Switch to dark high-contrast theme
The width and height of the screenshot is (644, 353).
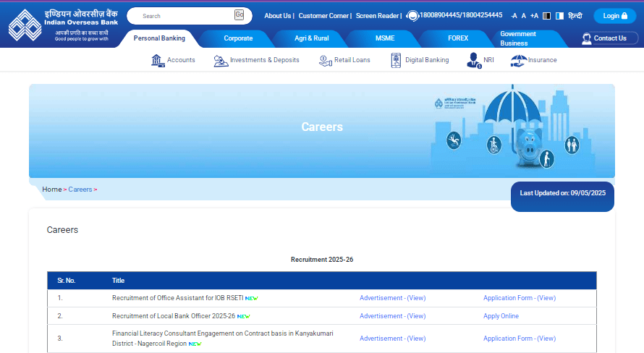point(546,16)
